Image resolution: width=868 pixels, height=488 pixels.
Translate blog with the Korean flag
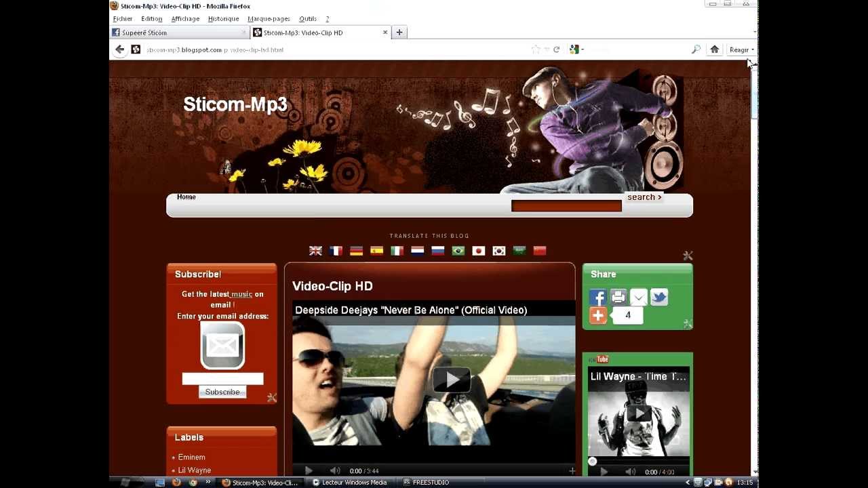tap(498, 251)
